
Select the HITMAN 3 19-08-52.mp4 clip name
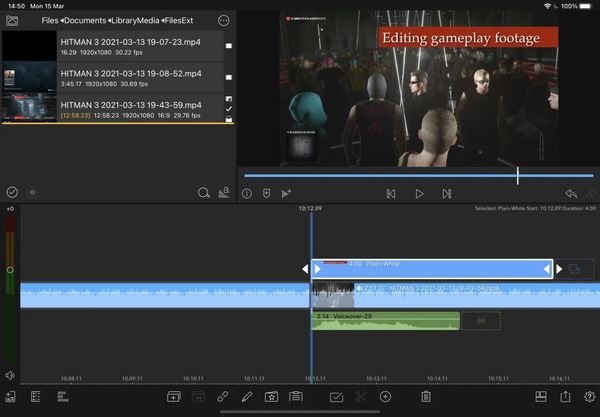point(131,73)
